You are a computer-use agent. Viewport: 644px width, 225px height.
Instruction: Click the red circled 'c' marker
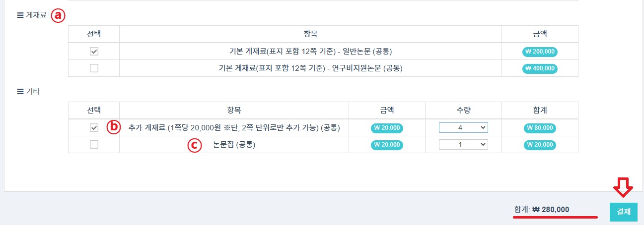coord(194,145)
